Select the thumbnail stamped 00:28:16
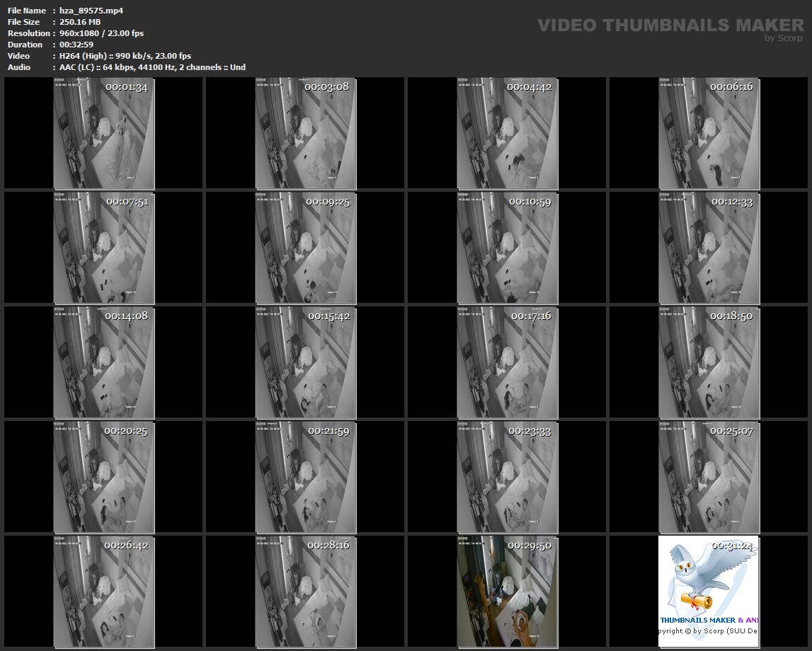The height and width of the screenshot is (651, 812). click(x=306, y=592)
